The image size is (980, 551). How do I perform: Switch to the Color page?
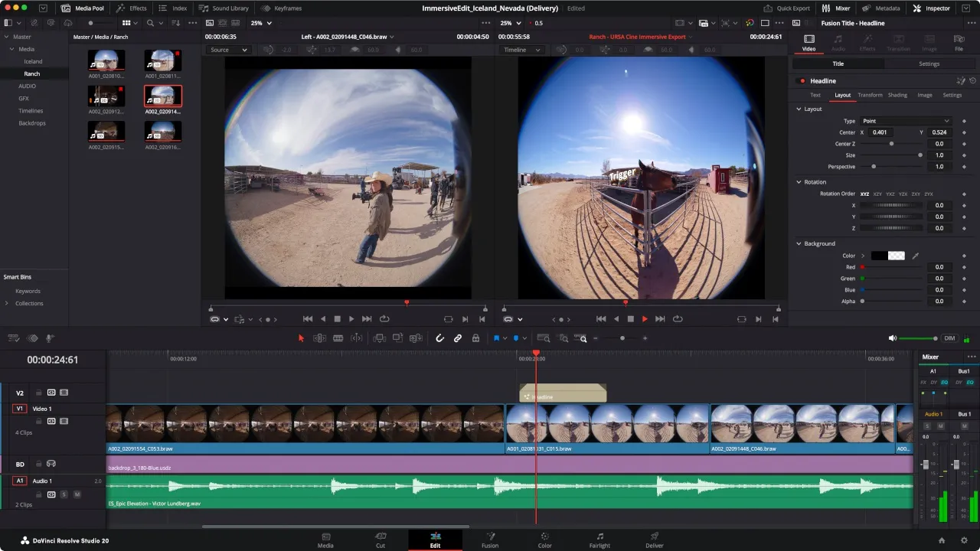coord(544,540)
